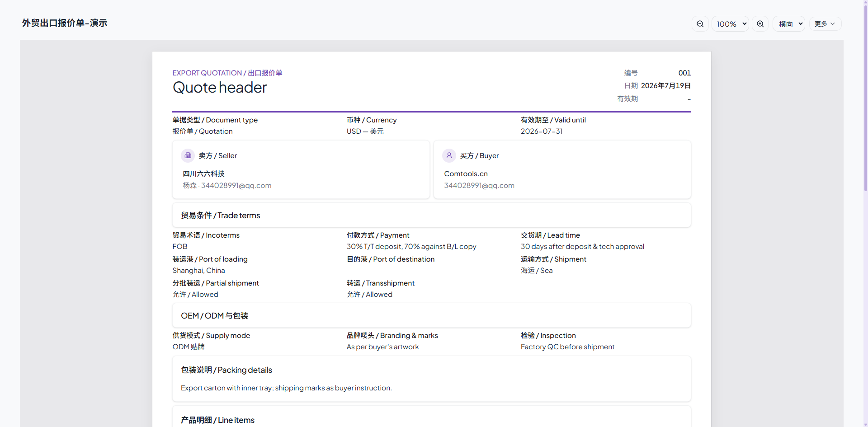Click the shipment value 海运 / Sea
The image size is (868, 427).
tap(537, 270)
